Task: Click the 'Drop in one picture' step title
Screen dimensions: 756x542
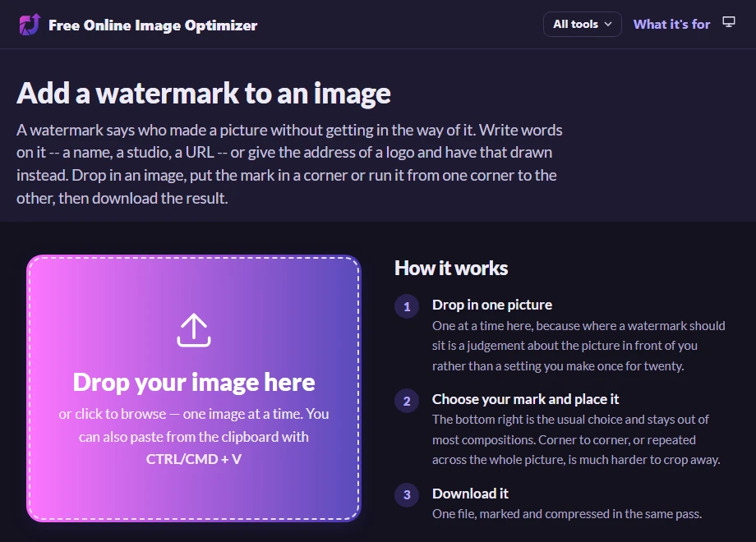Action: 491,305
